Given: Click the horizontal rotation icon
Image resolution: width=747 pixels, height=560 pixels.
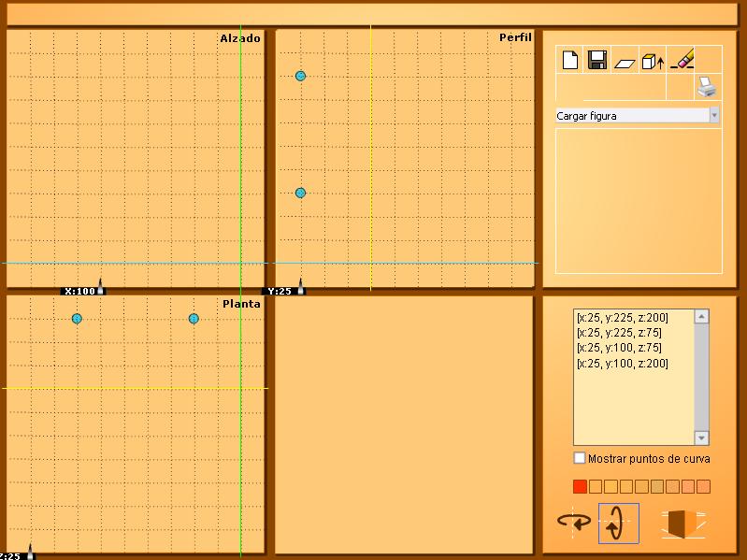Looking at the screenshot, I should 574,523.
